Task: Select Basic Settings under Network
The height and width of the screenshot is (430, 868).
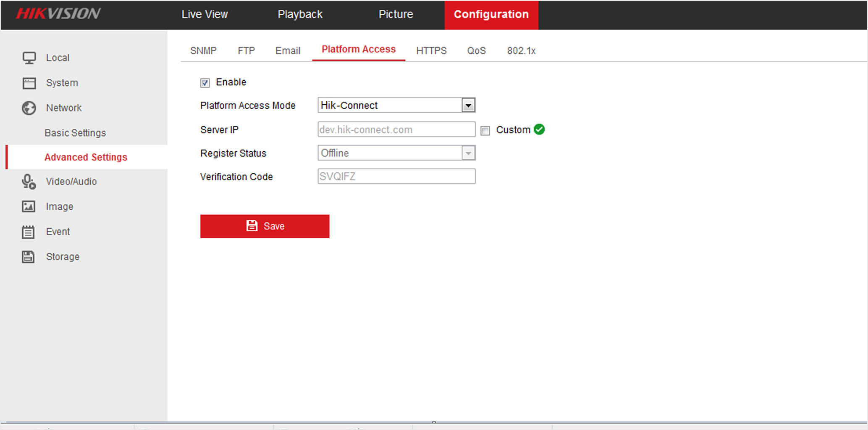Action: [75, 132]
